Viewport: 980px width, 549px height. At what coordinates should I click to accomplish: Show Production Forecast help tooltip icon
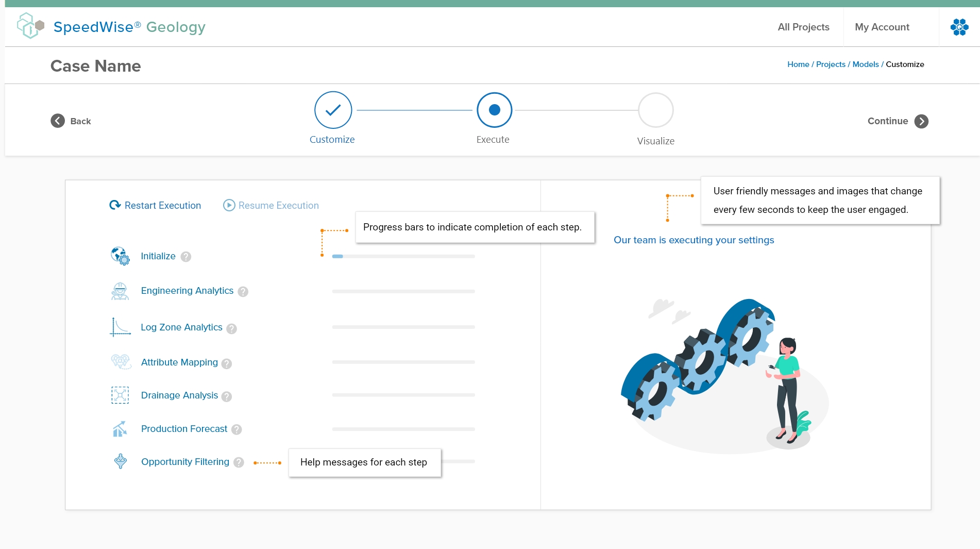236,429
